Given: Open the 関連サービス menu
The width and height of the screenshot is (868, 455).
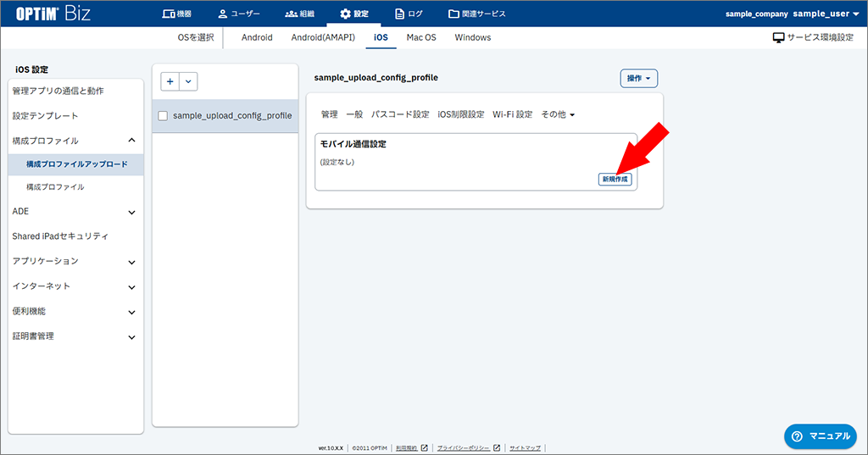Looking at the screenshot, I should click(x=476, y=14).
